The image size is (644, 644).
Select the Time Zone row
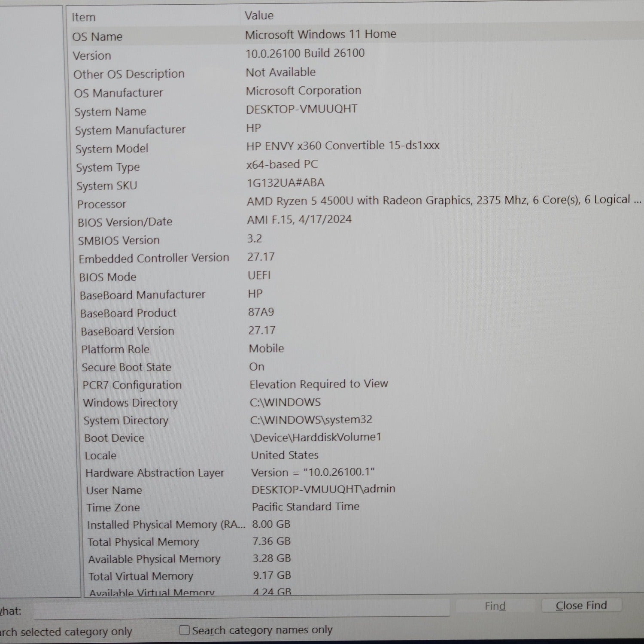(113, 508)
